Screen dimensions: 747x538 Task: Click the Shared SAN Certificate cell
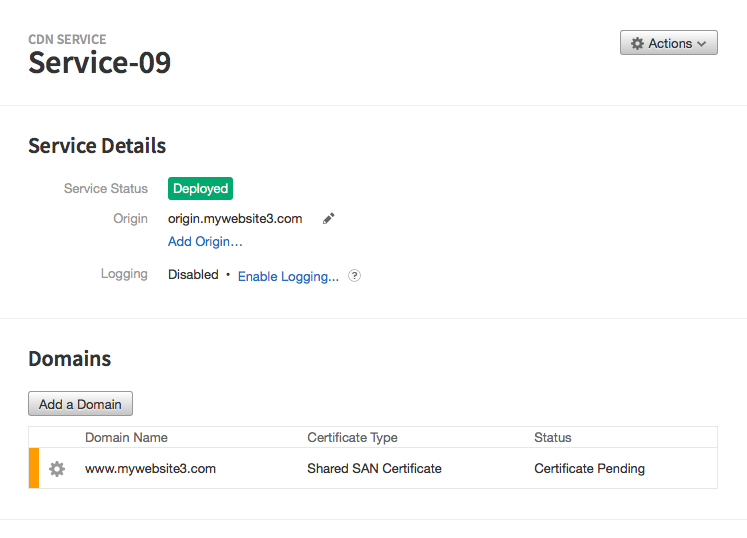tap(374, 469)
